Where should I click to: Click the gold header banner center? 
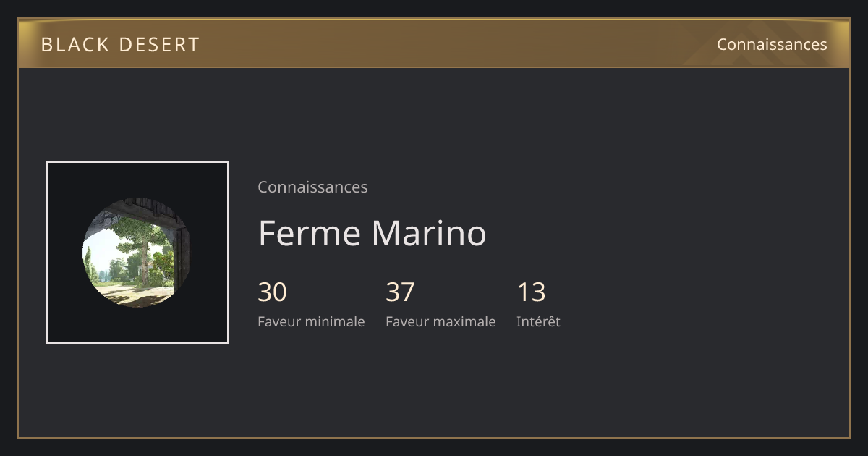pyautogui.click(x=434, y=43)
